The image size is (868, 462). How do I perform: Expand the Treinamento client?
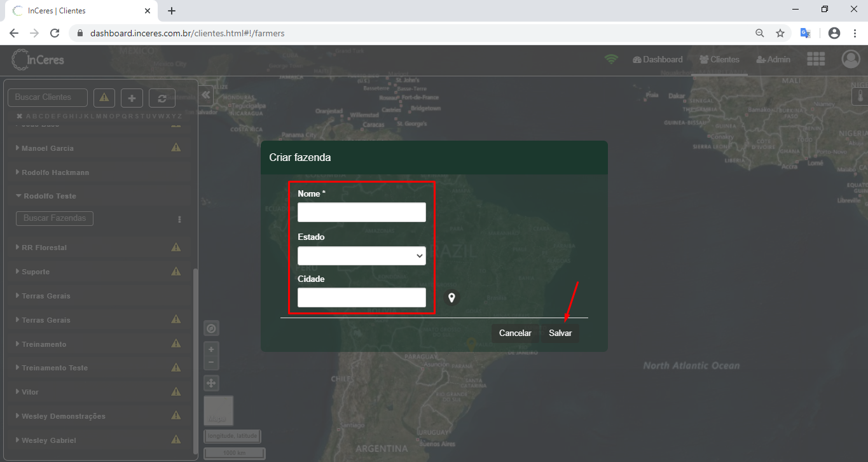tap(18, 344)
